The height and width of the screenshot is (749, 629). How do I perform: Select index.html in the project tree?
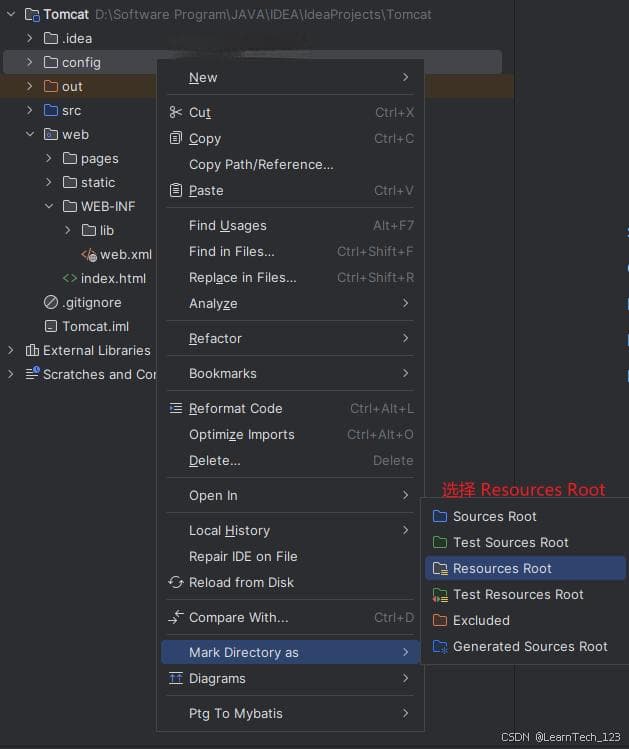pyautogui.click(x=113, y=278)
